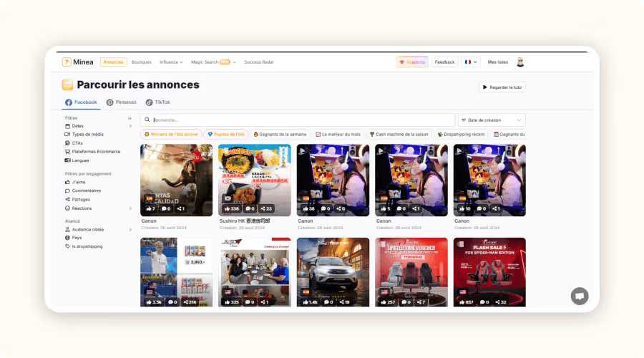Expand the Audience ciblée filter
644x358 pixels.
(x=98, y=230)
